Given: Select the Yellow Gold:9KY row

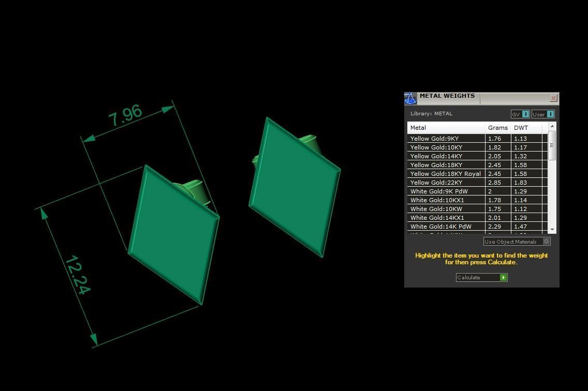Looking at the screenshot, I should [477, 138].
